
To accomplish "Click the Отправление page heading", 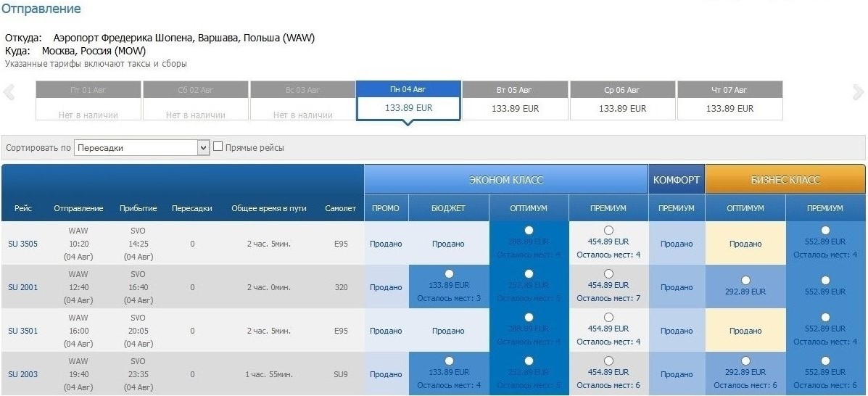I will pos(41,9).
